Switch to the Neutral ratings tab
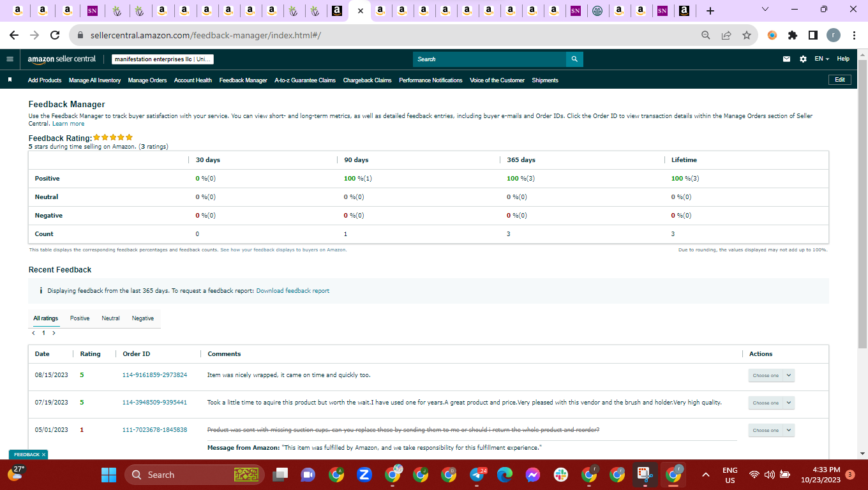Image resolution: width=868 pixels, height=490 pixels. coord(110,318)
